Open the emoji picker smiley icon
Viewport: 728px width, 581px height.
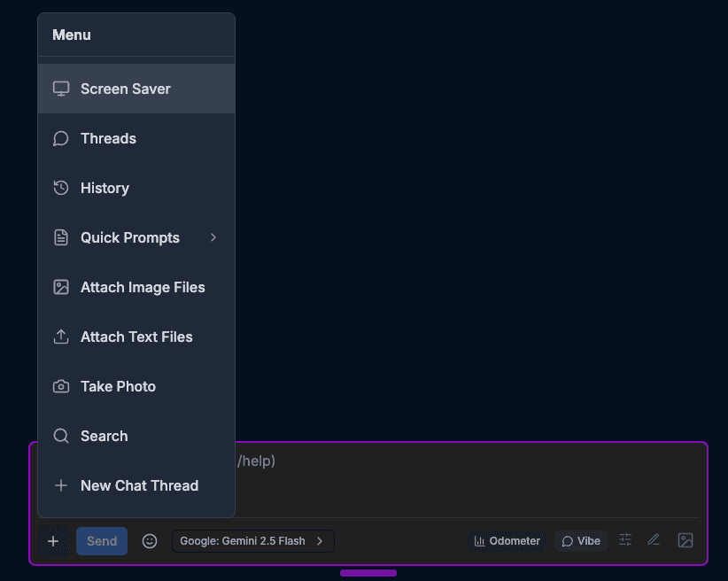pyautogui.click(x=150, y=541)
